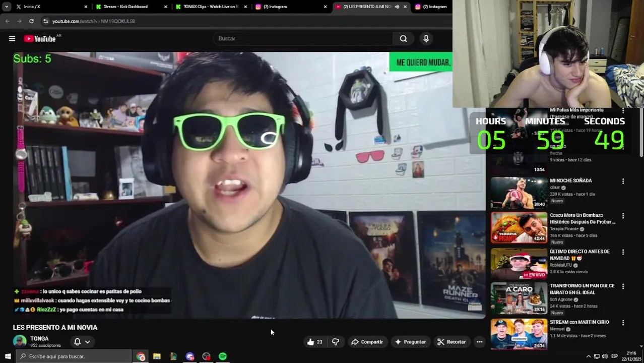Switch to TONGX Clips tab
Image resolution: width=644 pixels, height=363 pixels.
[x=211, y=7]
